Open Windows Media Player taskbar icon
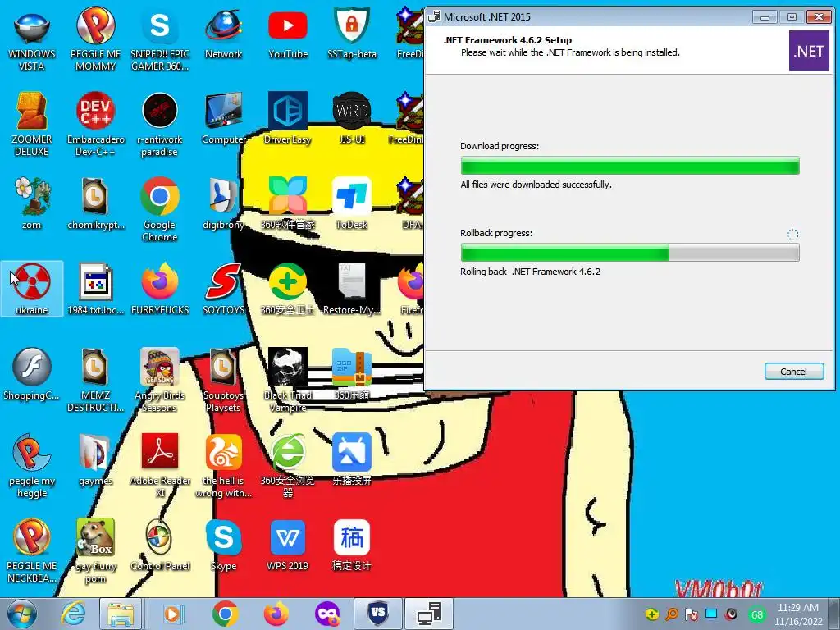Screen dimensions: 840x630 pos(172,614)
